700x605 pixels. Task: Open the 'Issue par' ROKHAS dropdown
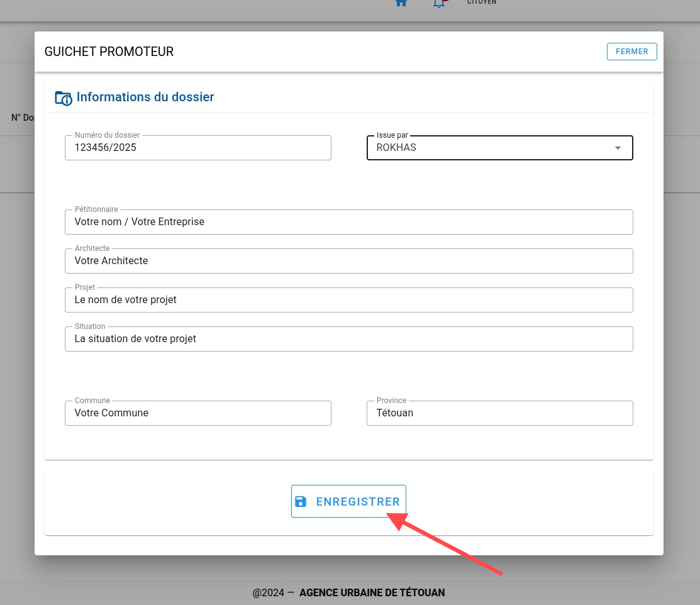pos(491,148)
